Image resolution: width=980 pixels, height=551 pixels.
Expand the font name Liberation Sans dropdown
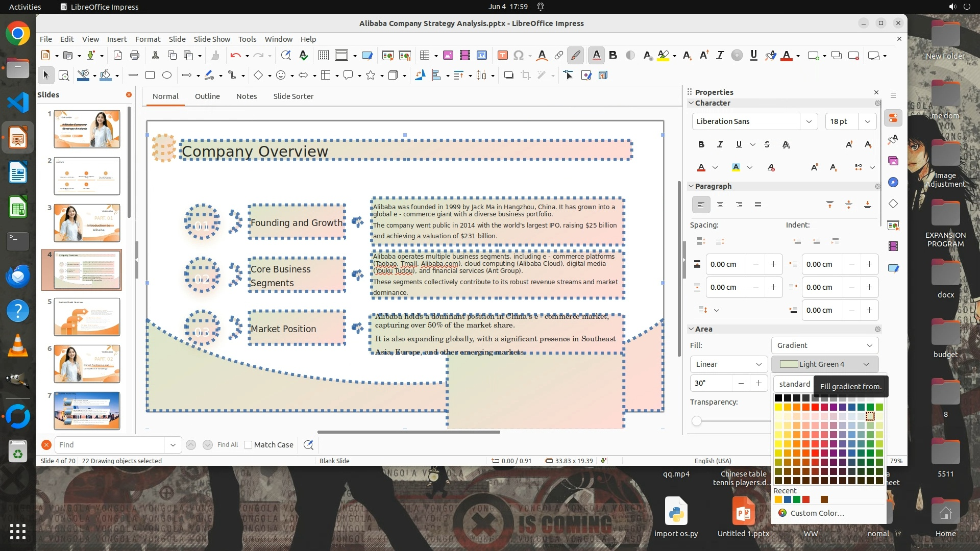[808, 121]
